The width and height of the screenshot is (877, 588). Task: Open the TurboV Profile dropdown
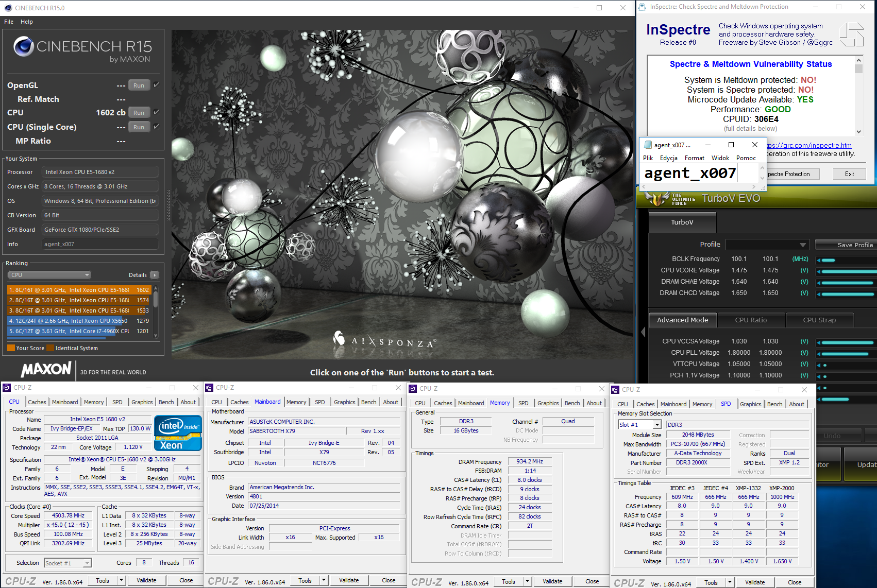[x=768, y=245]
